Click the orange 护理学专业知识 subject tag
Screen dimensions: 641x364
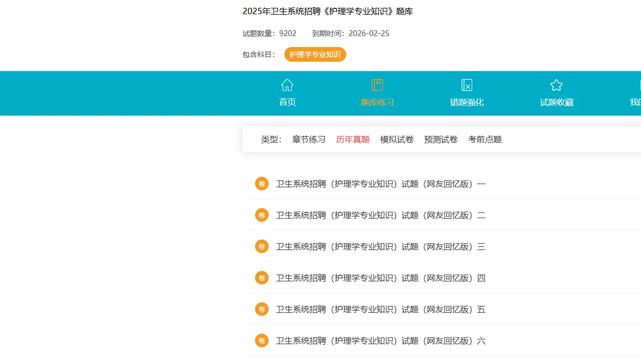[x=315, y=54]
